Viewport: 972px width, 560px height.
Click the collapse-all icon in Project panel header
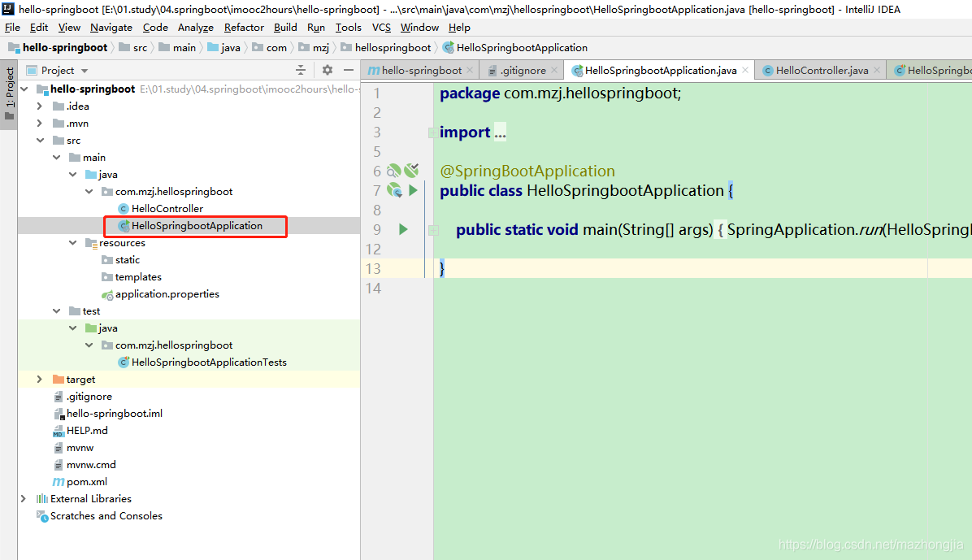301,70
